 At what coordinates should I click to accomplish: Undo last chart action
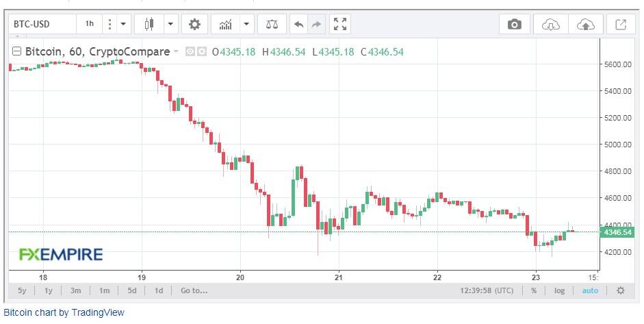click(x=299, y=24)
